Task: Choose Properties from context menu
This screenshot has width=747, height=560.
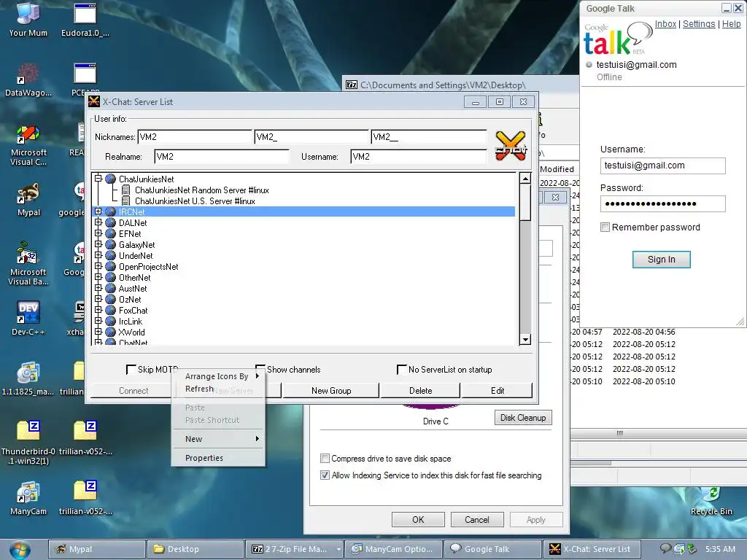Action: coord(218,458)
